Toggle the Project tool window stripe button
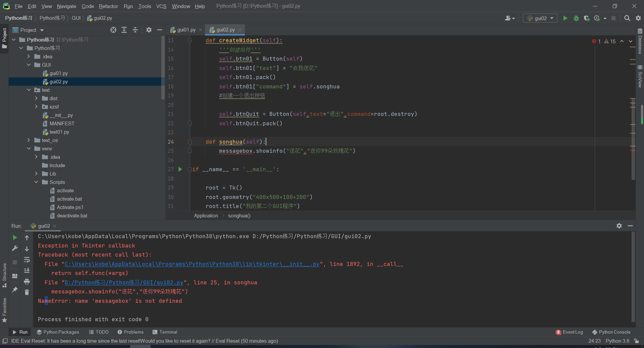This screenshot has width=644, height=348. (4, 38)
